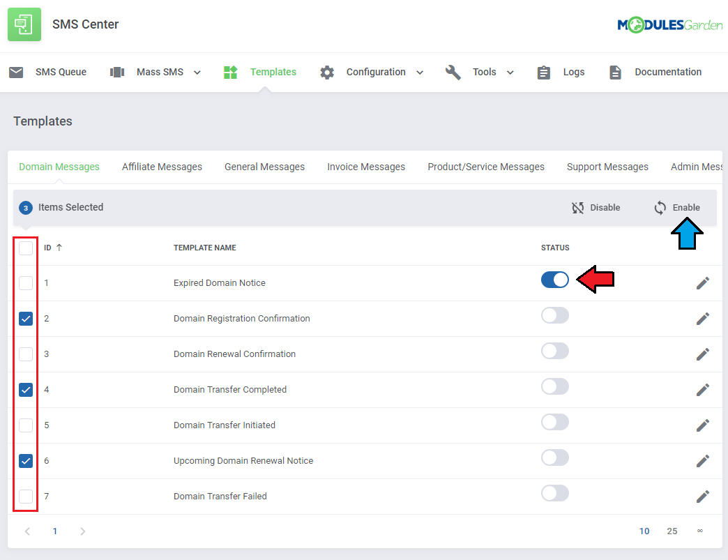Image resolution: width=728 pixels, height=560 pixels.
Task: Click the Templates blocks icon
Action: (230, 72)
